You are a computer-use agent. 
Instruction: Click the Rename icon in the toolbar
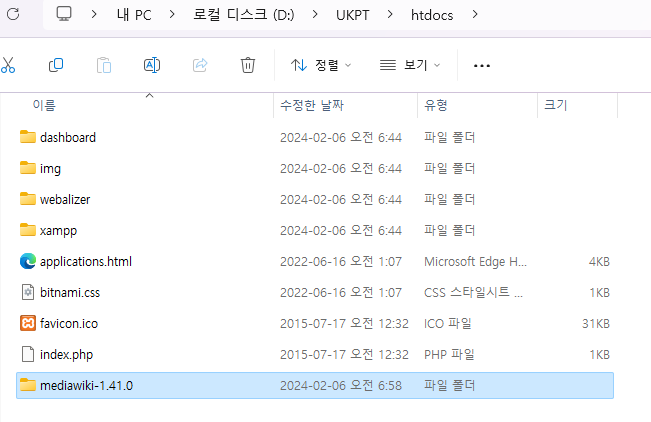click(152, 65)
